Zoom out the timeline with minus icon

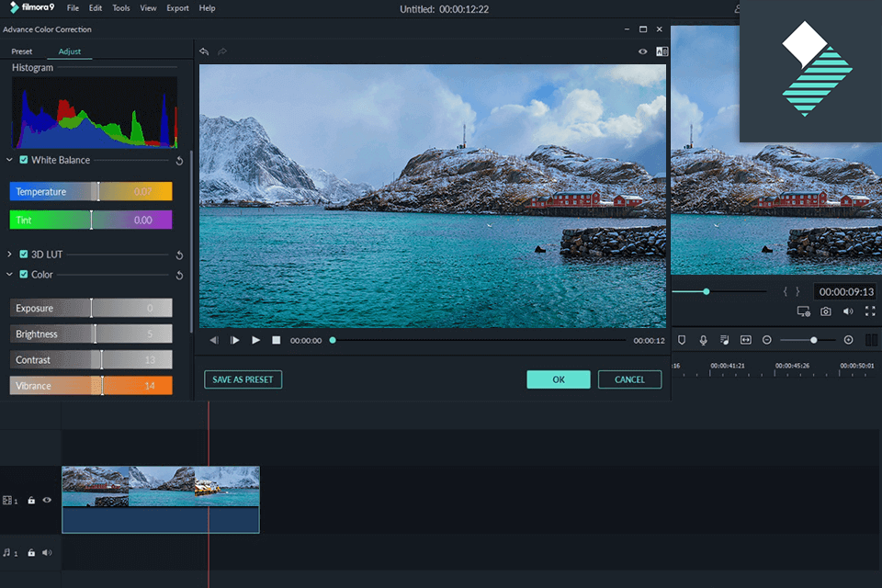coord(766,340)
